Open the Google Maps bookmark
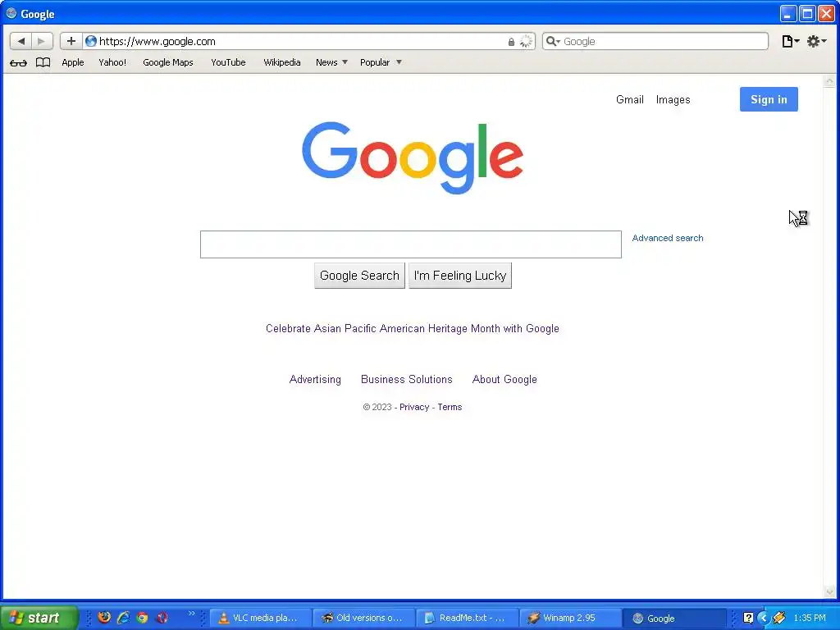The image size is (840, 630). [167, 62]
